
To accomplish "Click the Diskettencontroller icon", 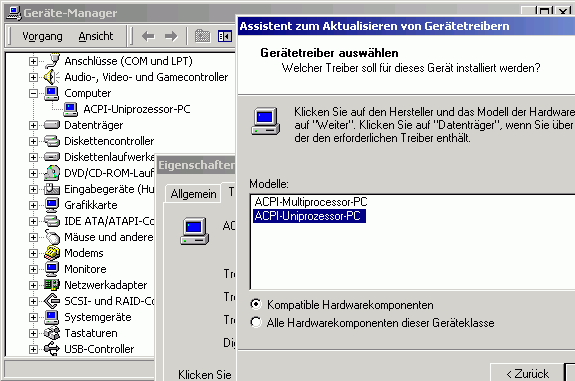I will (52, 141).
